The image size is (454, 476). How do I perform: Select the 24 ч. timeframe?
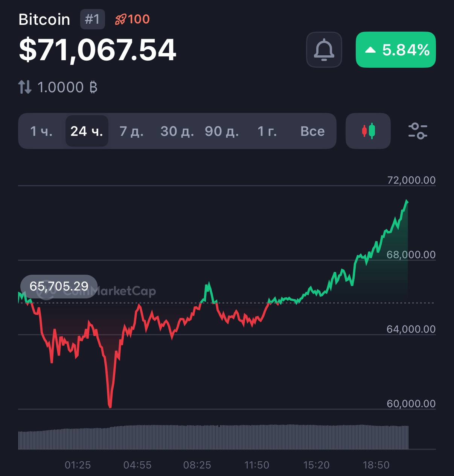(87, 131)
